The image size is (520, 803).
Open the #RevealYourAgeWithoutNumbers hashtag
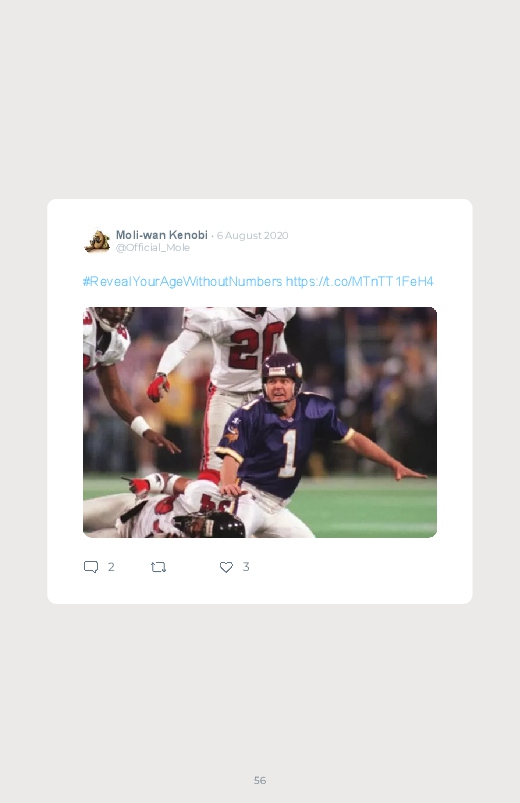coord(182,281)
